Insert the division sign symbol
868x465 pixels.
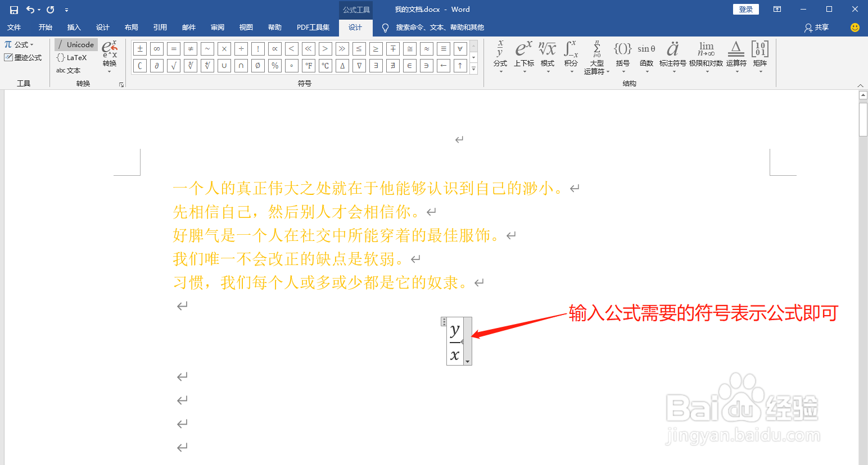point(241,49)
